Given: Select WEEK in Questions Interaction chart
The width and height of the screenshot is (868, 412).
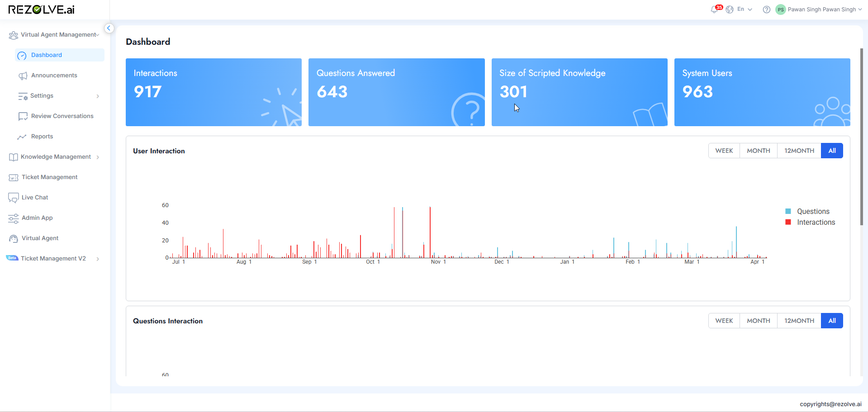Looking at the screenshot, I should click(x=724, y=321).
